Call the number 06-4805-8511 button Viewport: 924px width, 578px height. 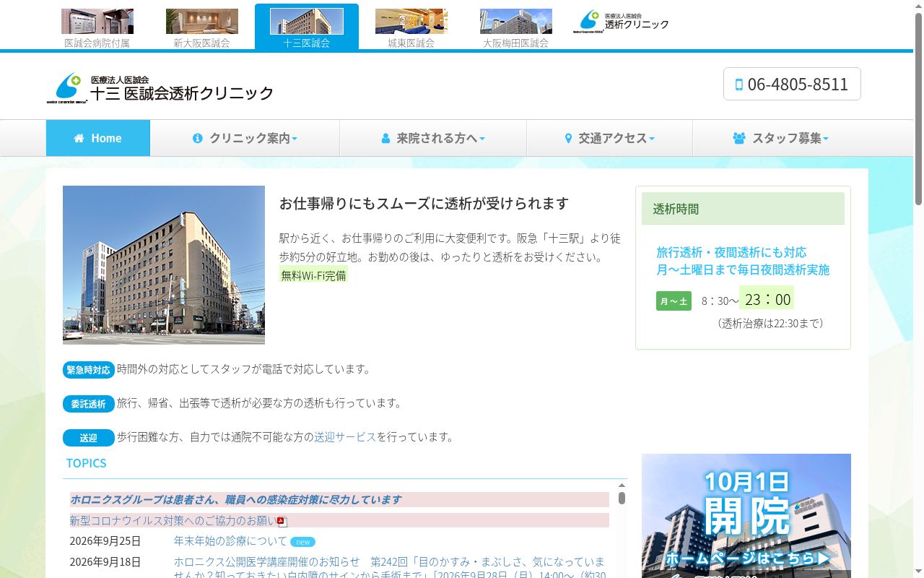792,84
